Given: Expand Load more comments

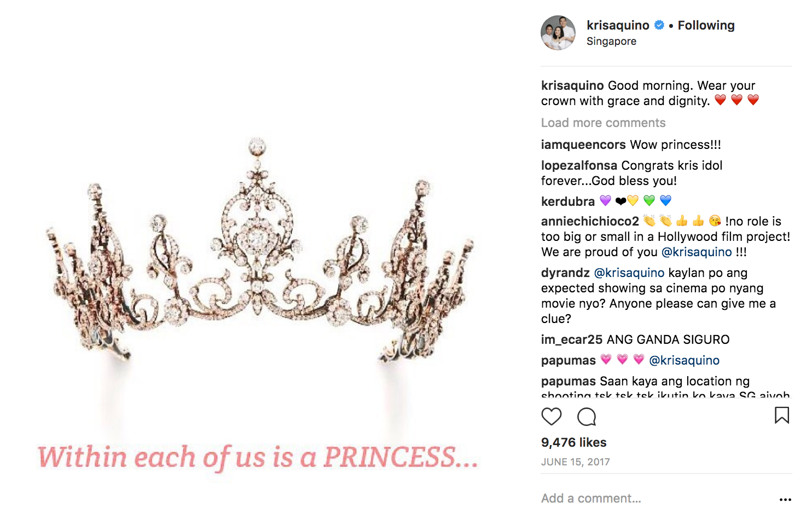Looking at the screenshot, I should pos(603,123).
